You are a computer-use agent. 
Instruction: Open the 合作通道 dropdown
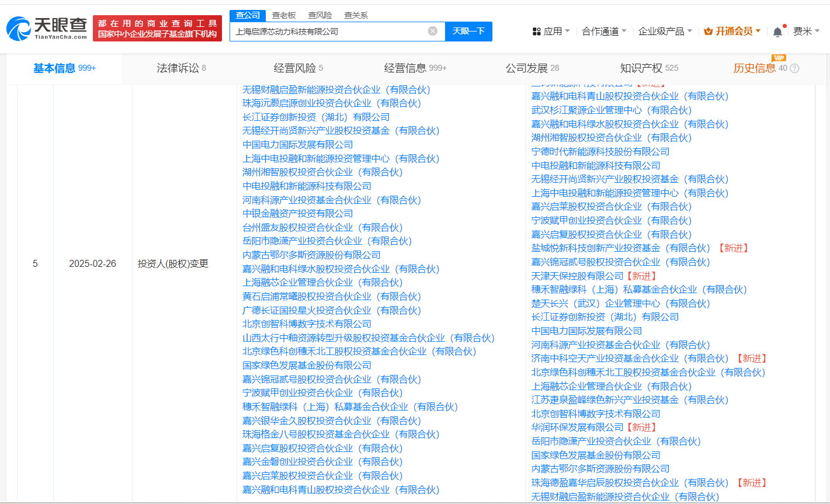click(x=604, y=32)
